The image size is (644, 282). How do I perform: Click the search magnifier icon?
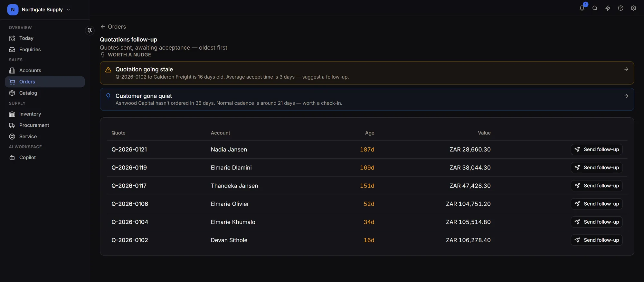pos(595,8)
